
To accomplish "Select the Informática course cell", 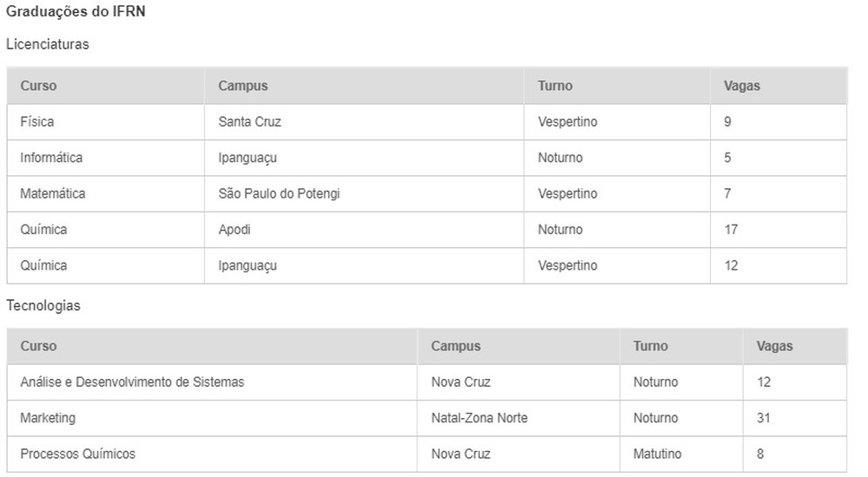I will [x=51, y=158].
